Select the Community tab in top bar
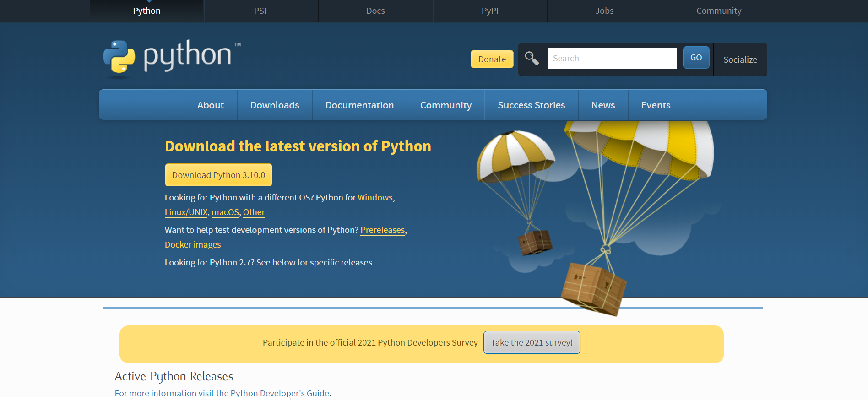 point(719,11)
